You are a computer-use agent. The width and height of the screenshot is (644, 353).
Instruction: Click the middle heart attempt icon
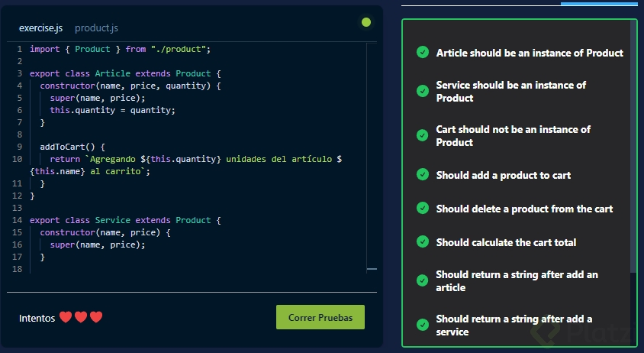(x=81, y=317)
